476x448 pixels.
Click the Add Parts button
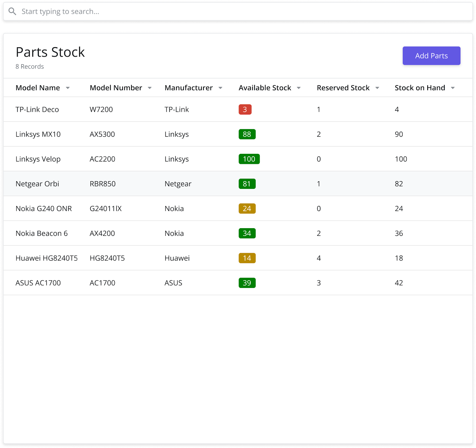[431, 56]
